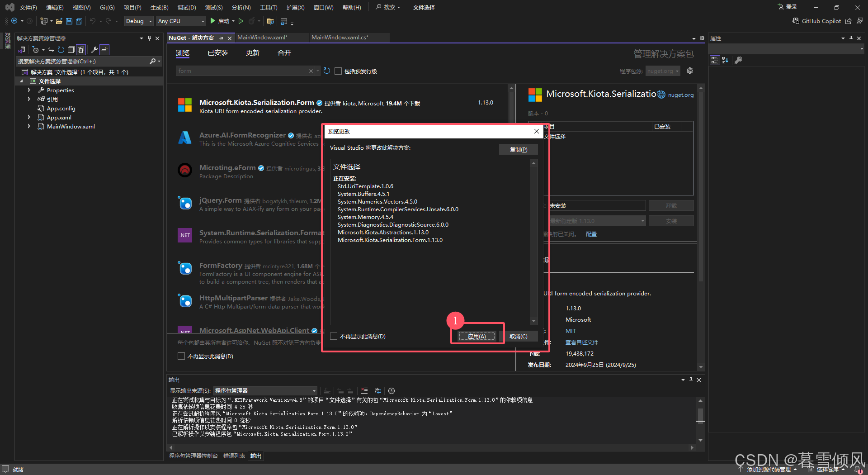Click the Navigate Backward arrow icon
The height and width of the screenshot is (475, 868).
14,21
